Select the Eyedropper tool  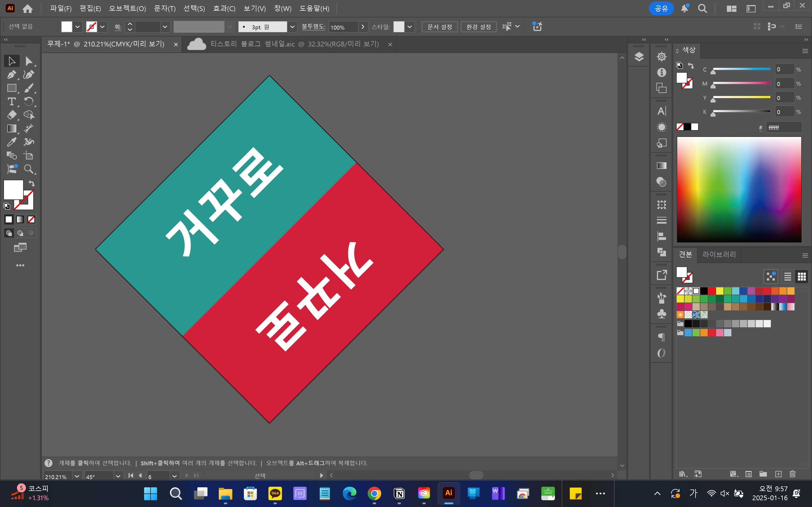tap(11, 142)
